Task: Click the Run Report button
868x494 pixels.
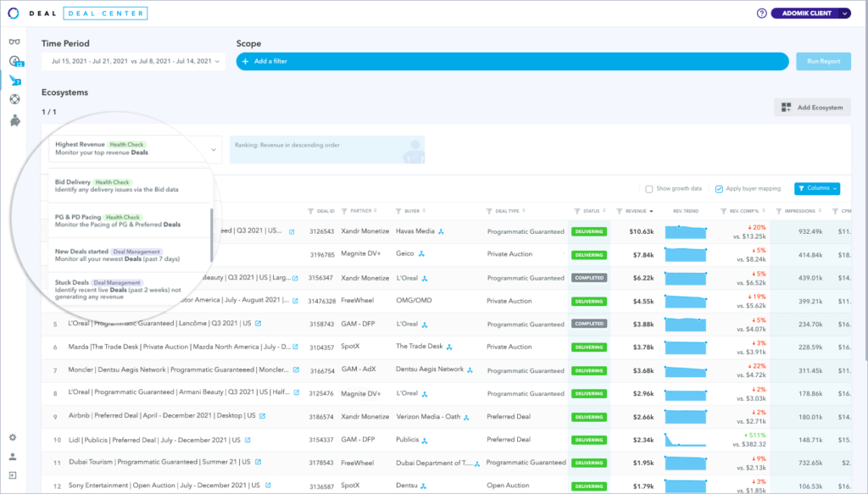Action: pyautogui.click(x=822, y=61)
